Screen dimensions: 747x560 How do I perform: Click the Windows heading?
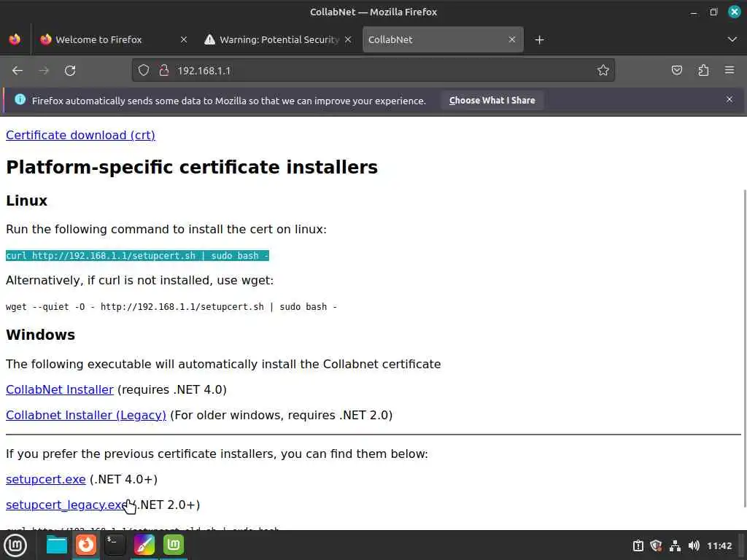[x=41, y=335]
